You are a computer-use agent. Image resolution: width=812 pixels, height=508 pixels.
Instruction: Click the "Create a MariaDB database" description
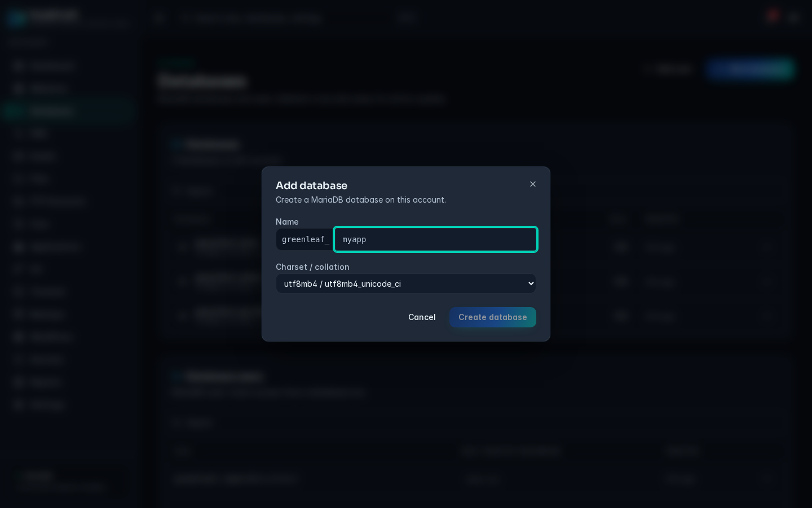point(361,200)
